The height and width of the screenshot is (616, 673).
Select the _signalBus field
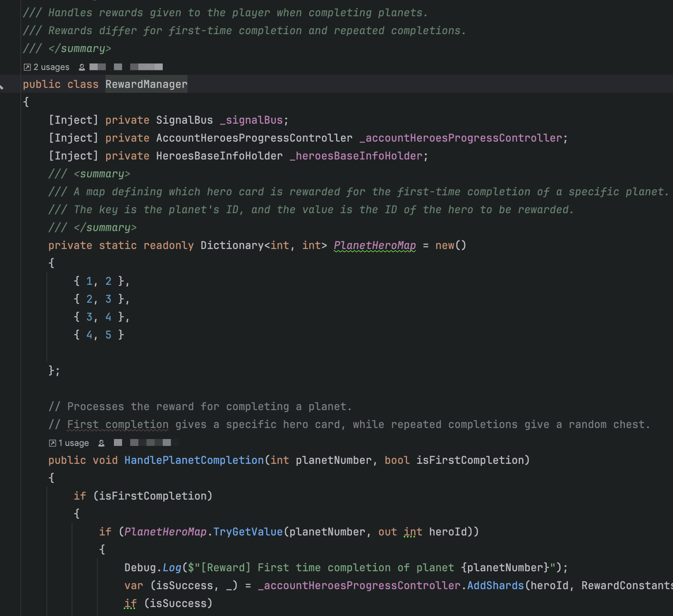pyautogui.click(x=251, y=120)
